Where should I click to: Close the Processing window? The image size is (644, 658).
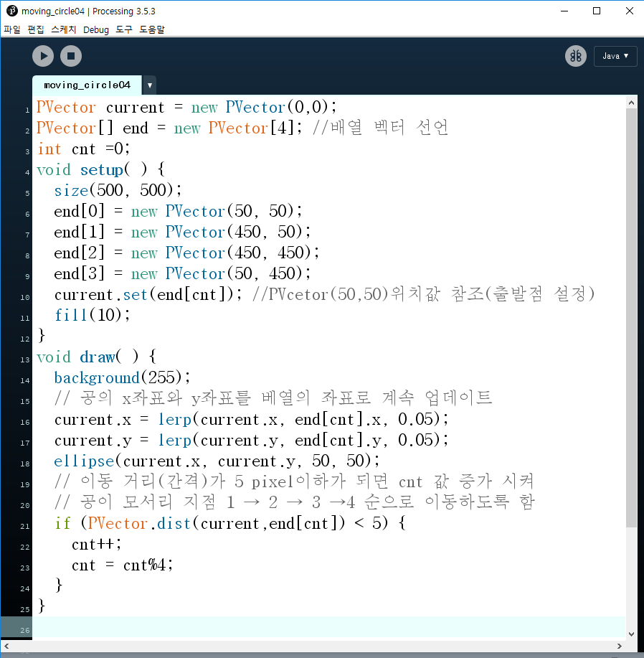pyautogui.click(x=630, y=11)
